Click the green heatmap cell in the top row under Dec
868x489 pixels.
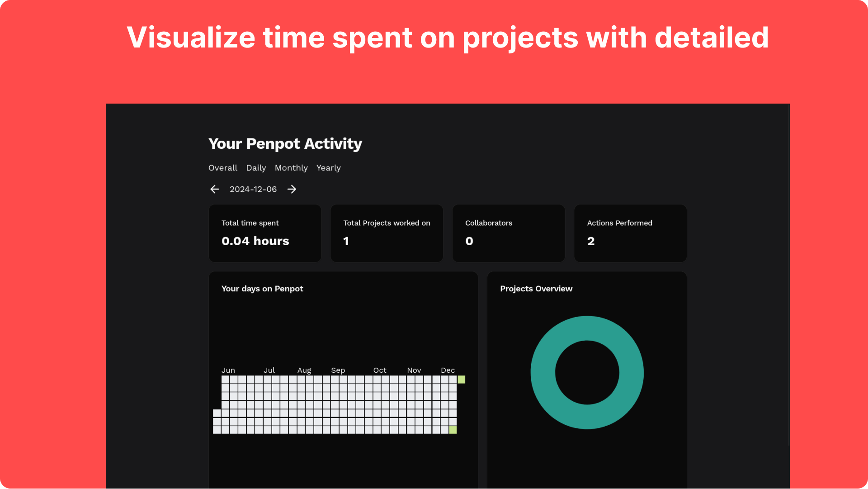click(x=461, y=380)
